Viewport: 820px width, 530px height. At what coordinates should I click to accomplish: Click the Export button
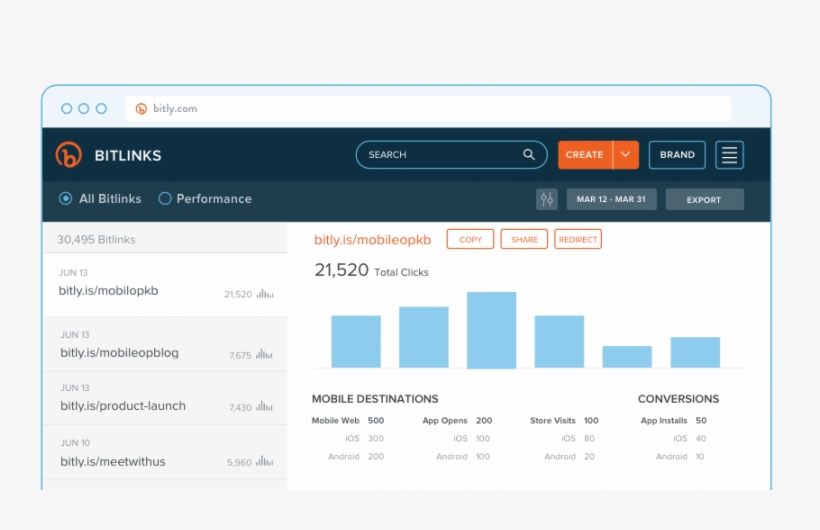(x=704, y=199)
